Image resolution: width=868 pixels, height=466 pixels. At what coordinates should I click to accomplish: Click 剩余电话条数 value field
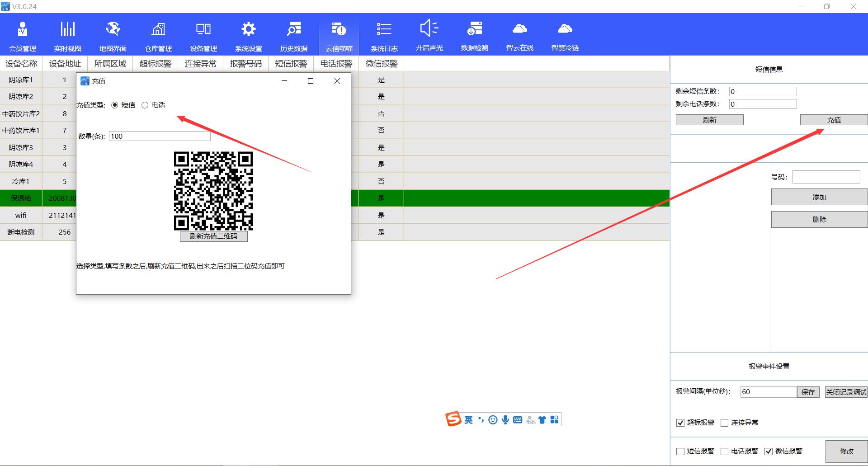pyautogui.click(x=763, y=104)
